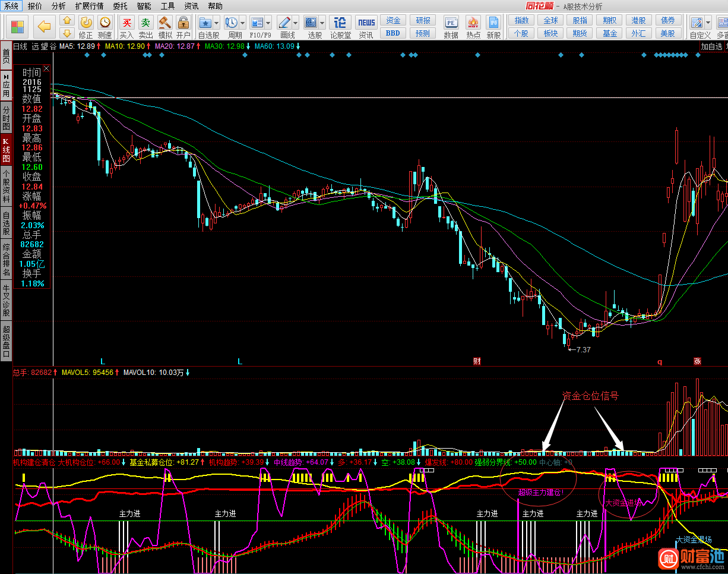This screenshot has width=728, height=574.
Task: Click the 加自选 button
Action: coord(711,46)
